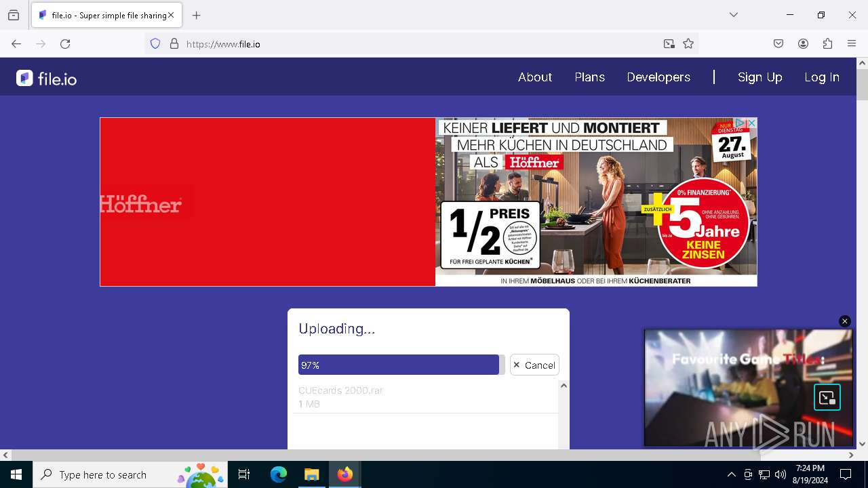Open the volume control in tray
The image size is (868, 488).
tap(781, 474)
